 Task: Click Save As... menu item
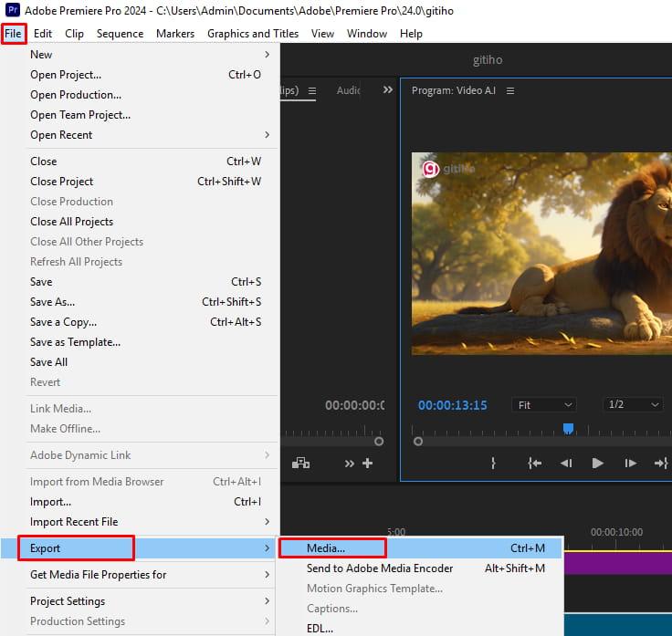click(x=140, y=302)
